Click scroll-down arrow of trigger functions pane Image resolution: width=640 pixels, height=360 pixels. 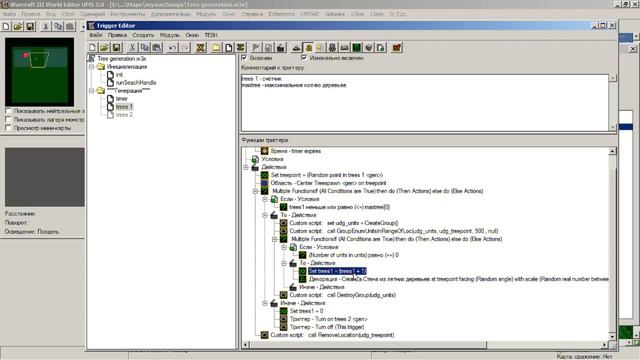click(612, 336)
